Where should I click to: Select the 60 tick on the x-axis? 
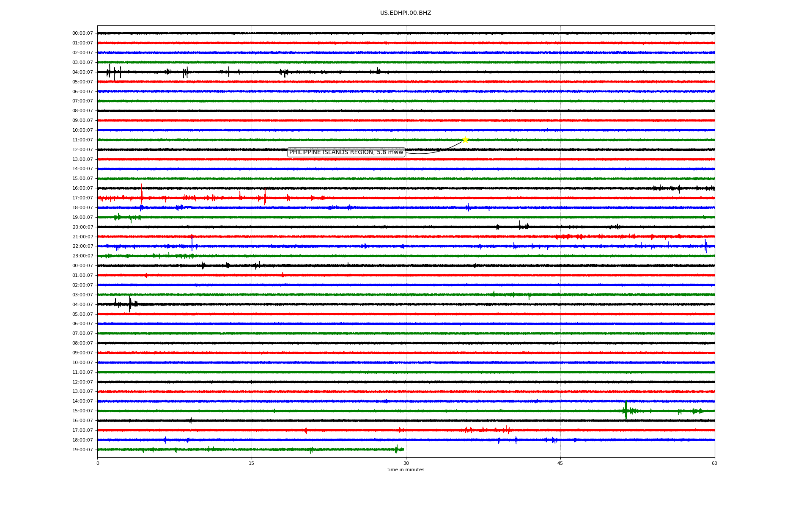point(714,463)
